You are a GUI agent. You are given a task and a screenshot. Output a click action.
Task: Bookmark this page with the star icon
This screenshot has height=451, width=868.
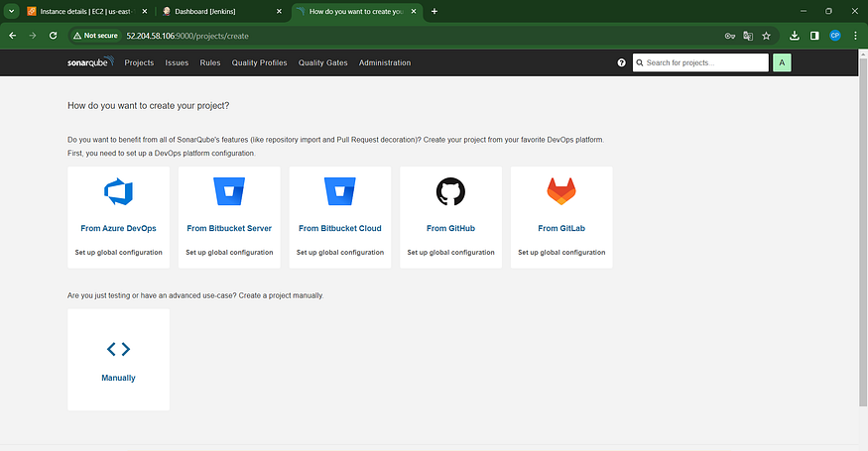[766, 36]
